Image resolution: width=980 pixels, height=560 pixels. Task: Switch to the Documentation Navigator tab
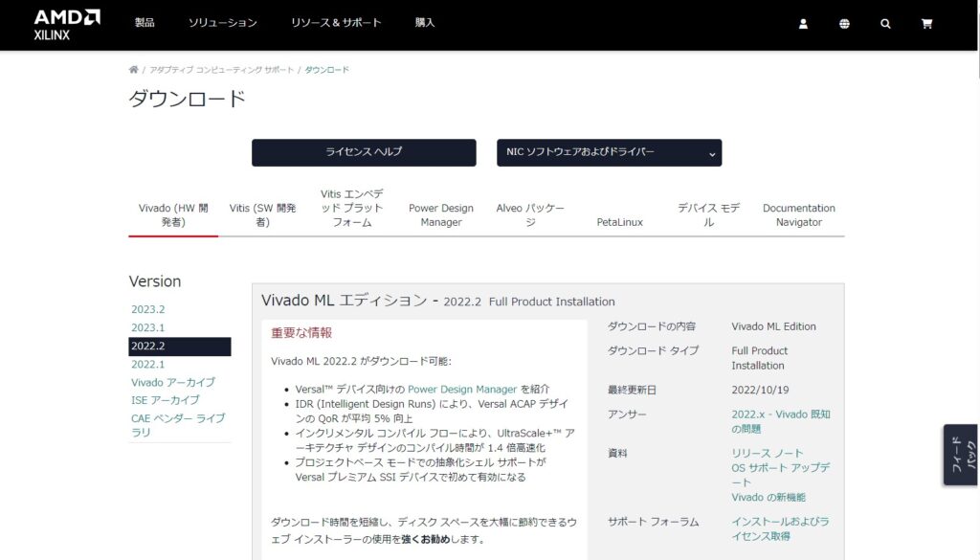[799, 215]
